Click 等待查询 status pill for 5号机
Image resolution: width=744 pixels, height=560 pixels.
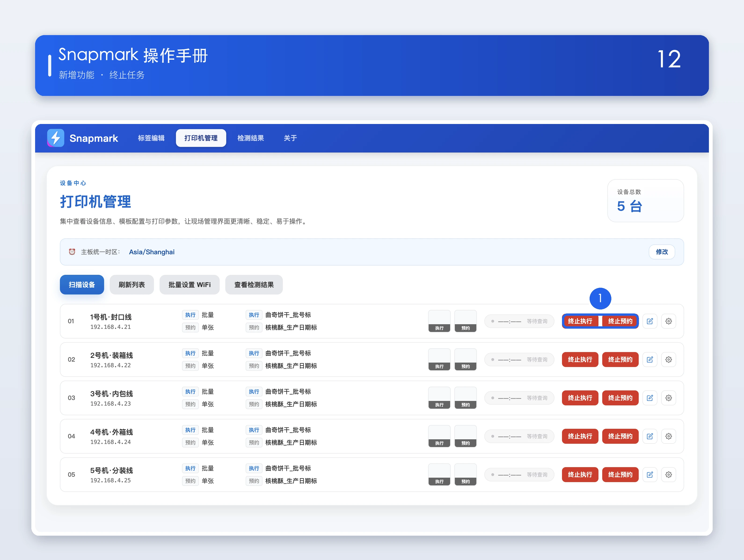pyautogui.click(x=519, y=475)
